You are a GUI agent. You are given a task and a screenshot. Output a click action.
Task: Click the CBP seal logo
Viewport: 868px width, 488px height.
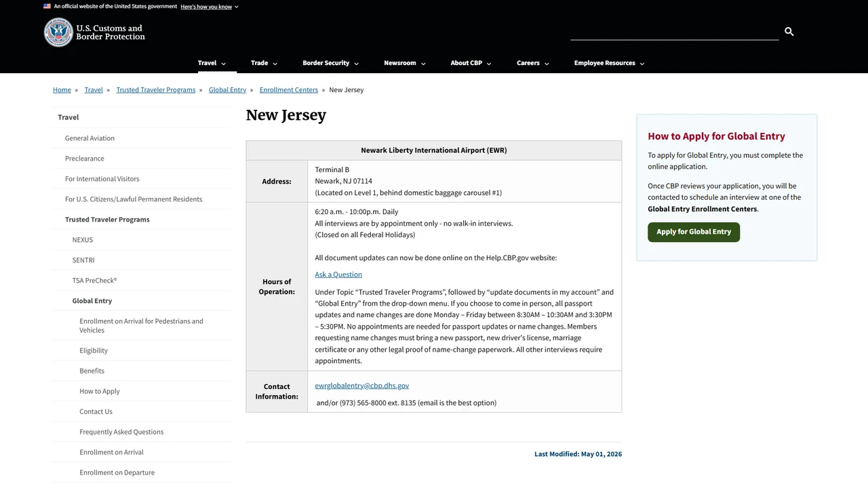(x=58, y=32)
